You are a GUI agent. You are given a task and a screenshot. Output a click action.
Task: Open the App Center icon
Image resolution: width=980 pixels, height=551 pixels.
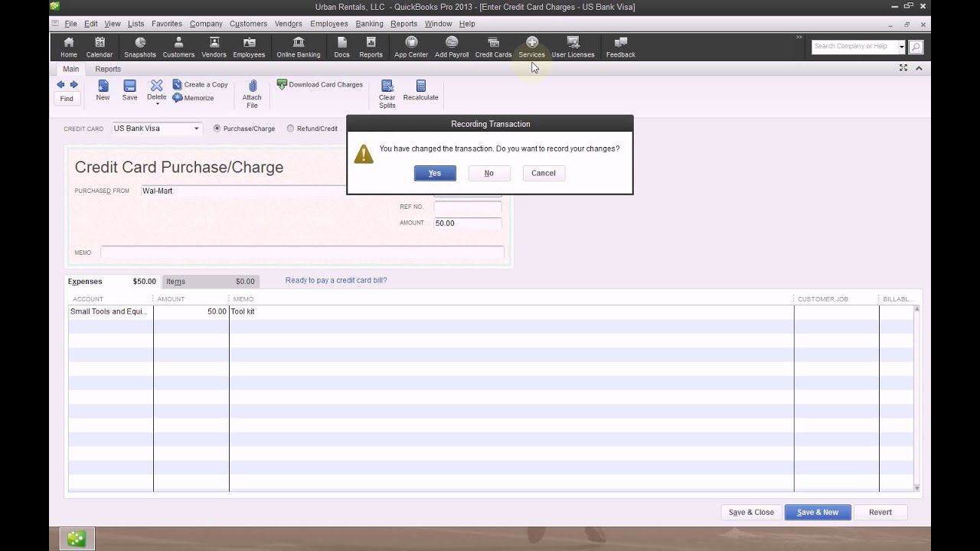point(411,47)
